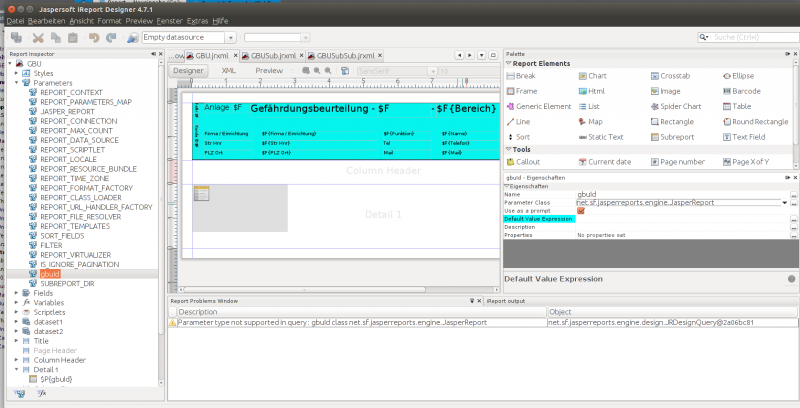Expand the Variables tree node
This screenshot has height=408, width=800.
tap(17, 302)
